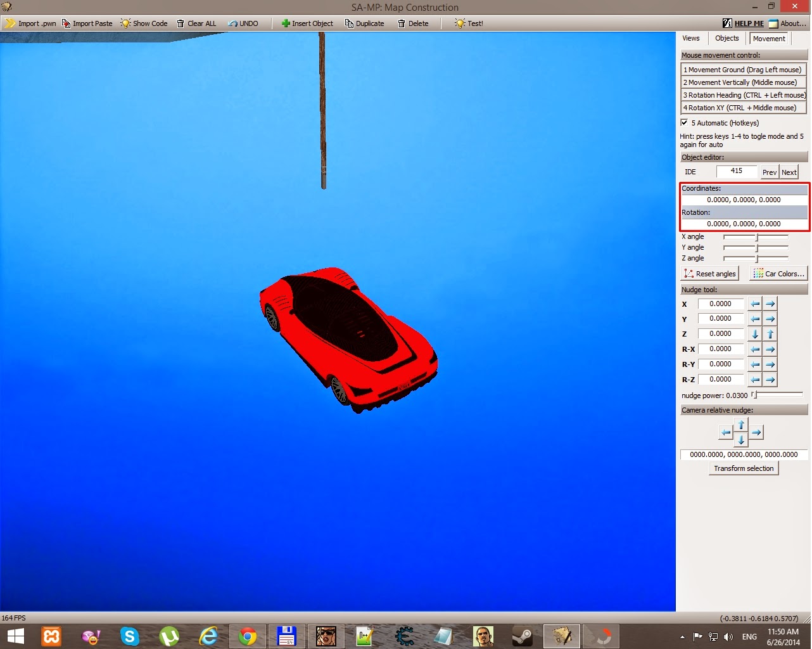The image size is (812, 649).
Task: Switch to the Objects tab
Action: (726, 39)
